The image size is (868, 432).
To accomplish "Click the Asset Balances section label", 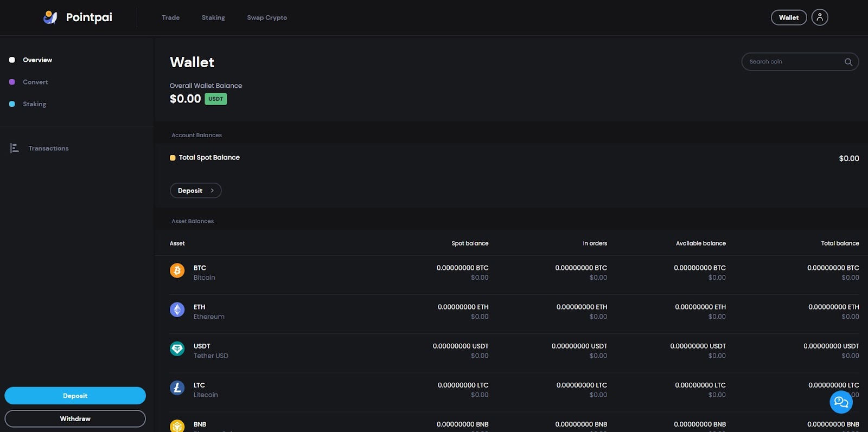I will click(x=193, y=221).
